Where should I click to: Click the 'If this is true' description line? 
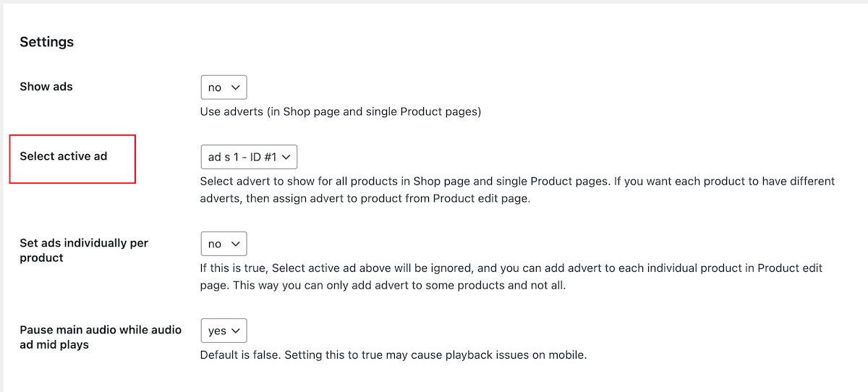click(x=511, y=268)
